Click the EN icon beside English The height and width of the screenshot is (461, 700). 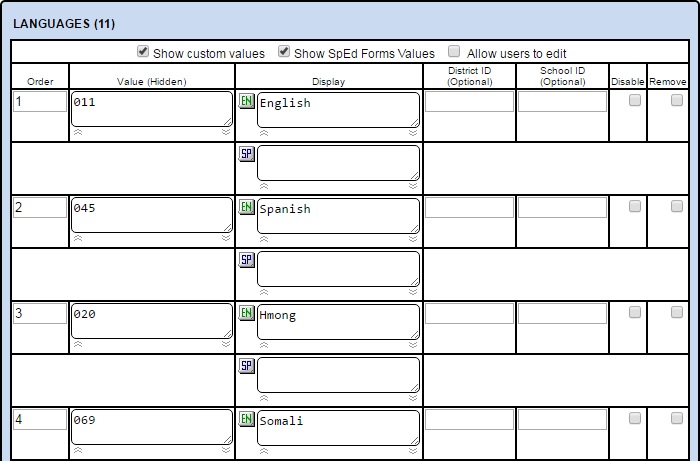[246, 101]
